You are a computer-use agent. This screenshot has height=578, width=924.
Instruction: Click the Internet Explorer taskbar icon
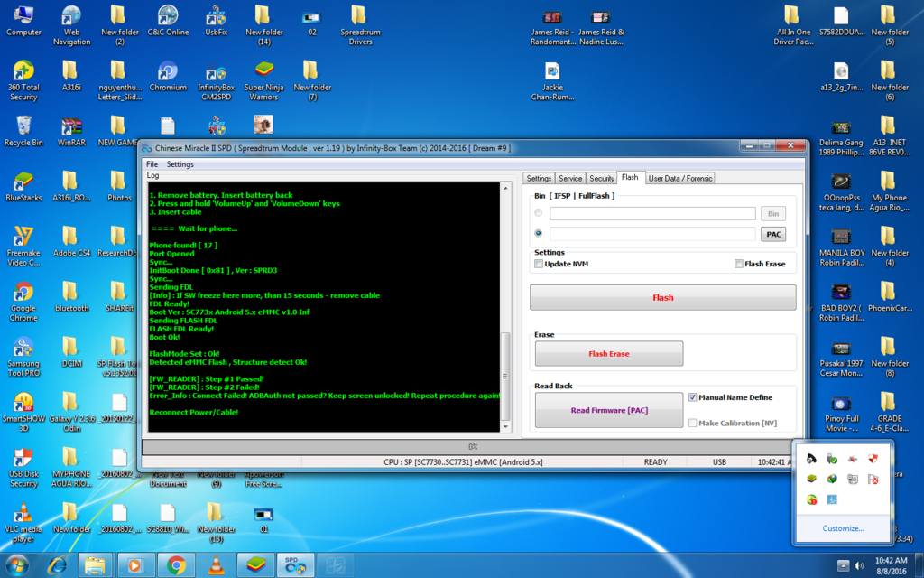(57, 565)
